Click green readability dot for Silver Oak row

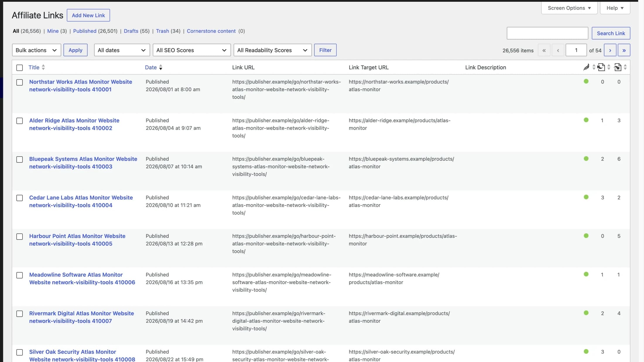(x=586, y=351)
